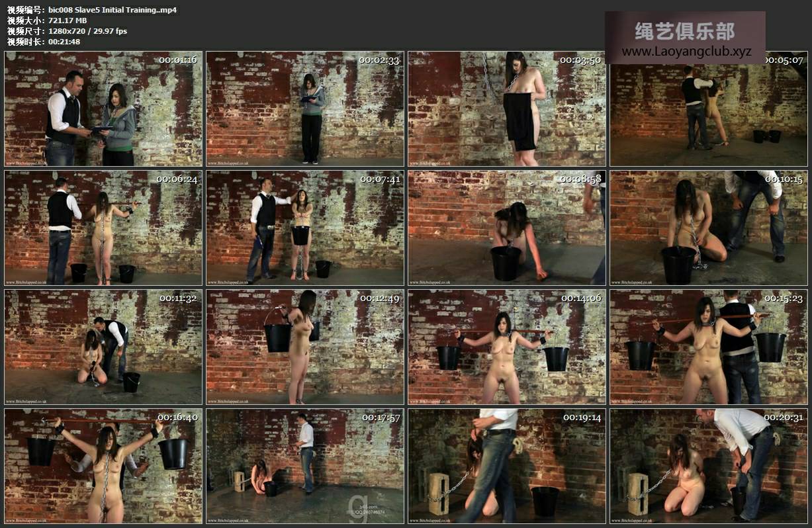Click the frame at 00:15:23
The image size is (812, 528).
tap(709, 347)
